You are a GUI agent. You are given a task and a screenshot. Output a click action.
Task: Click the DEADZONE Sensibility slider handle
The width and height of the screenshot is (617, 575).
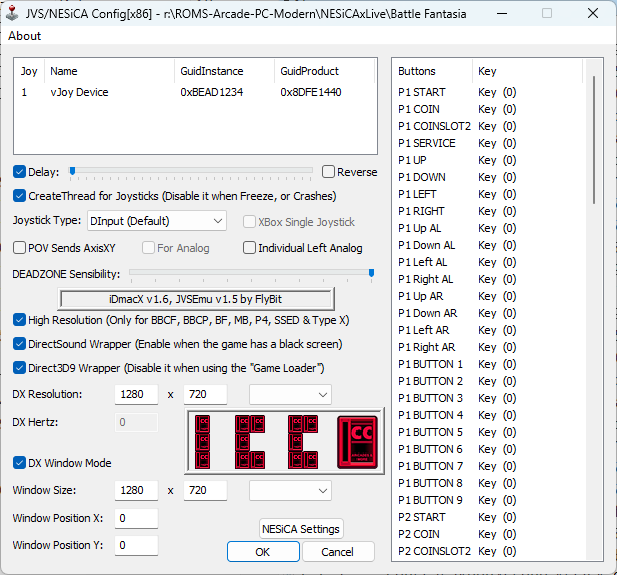(x=371, y=273)
